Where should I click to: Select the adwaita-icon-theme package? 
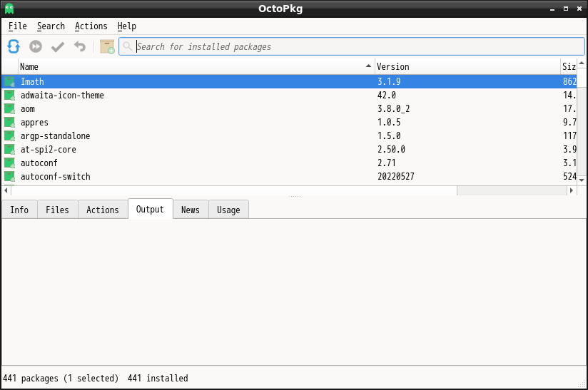[x=289, y=95]
